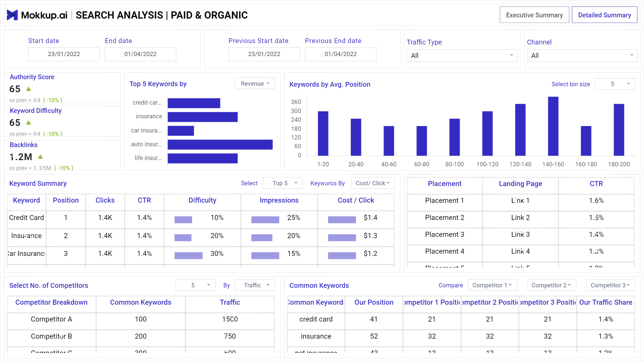Viewport: 644px width, 362px height.
Task: Click the End date input field
Action: click(x=140, y=54)
